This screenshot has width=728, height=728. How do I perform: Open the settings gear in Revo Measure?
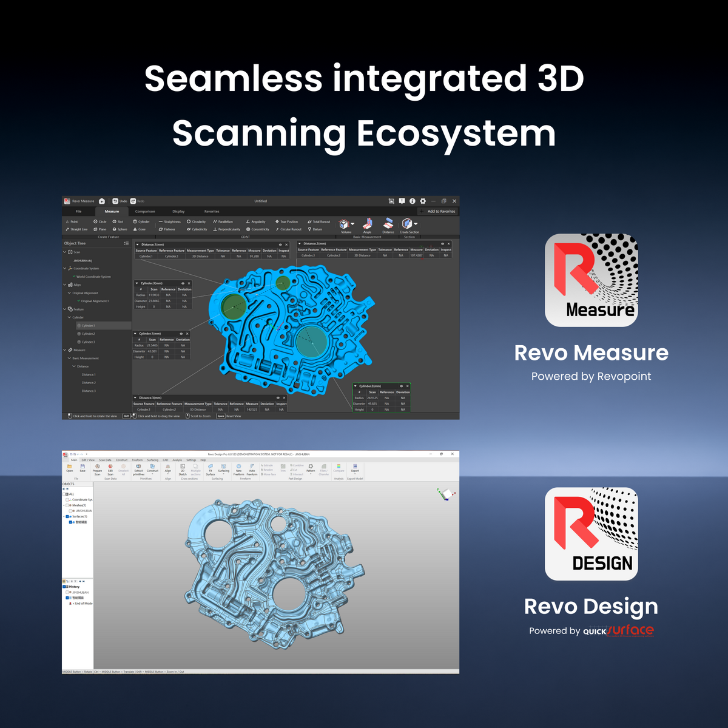pos(423,201)
